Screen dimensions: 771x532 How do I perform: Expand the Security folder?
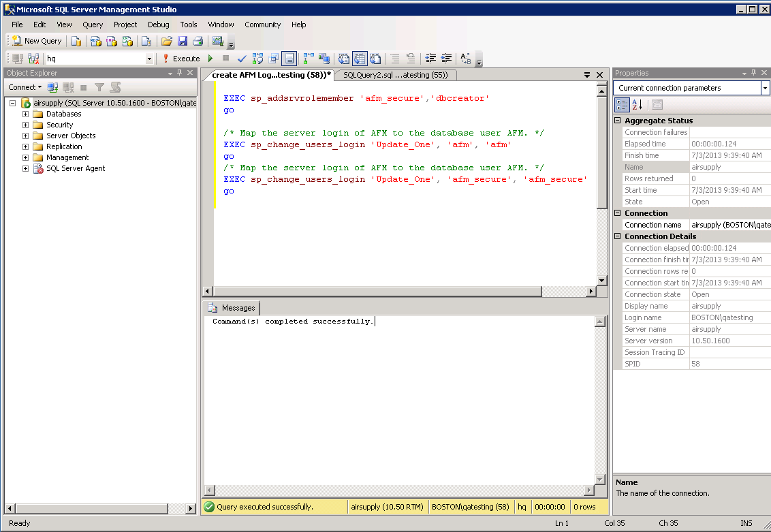tap(26, 125)
